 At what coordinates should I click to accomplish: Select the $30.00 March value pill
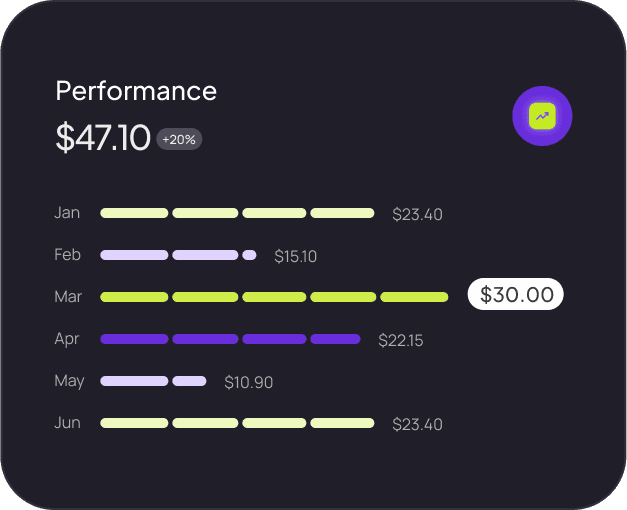pyautogui.click(x=516, y=295)
